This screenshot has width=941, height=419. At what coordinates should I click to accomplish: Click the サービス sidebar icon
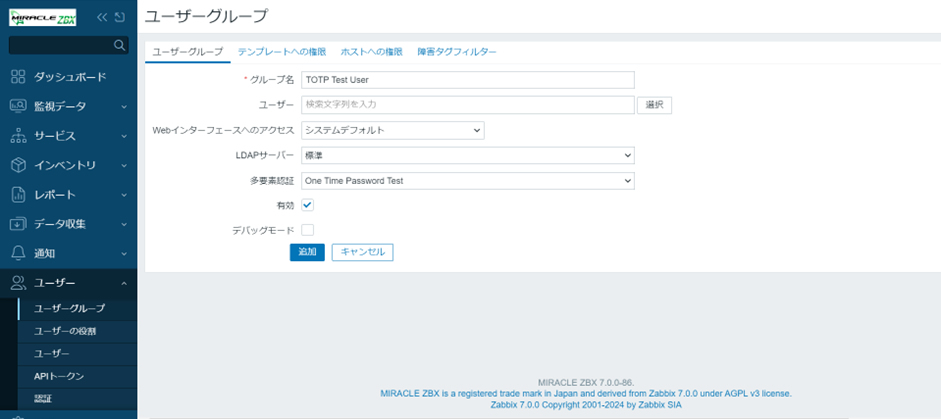(x=18, y=135)
